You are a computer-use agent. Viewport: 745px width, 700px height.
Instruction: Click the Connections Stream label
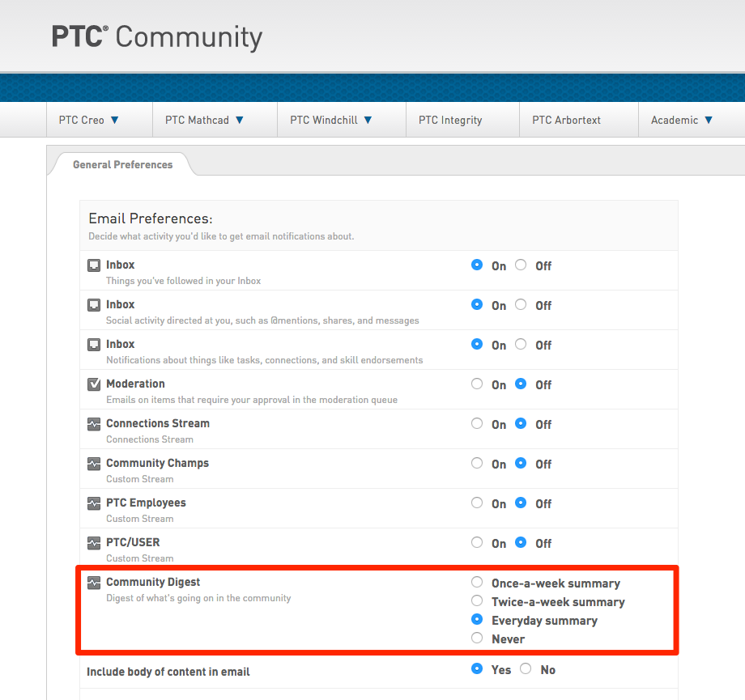point(158,423)
